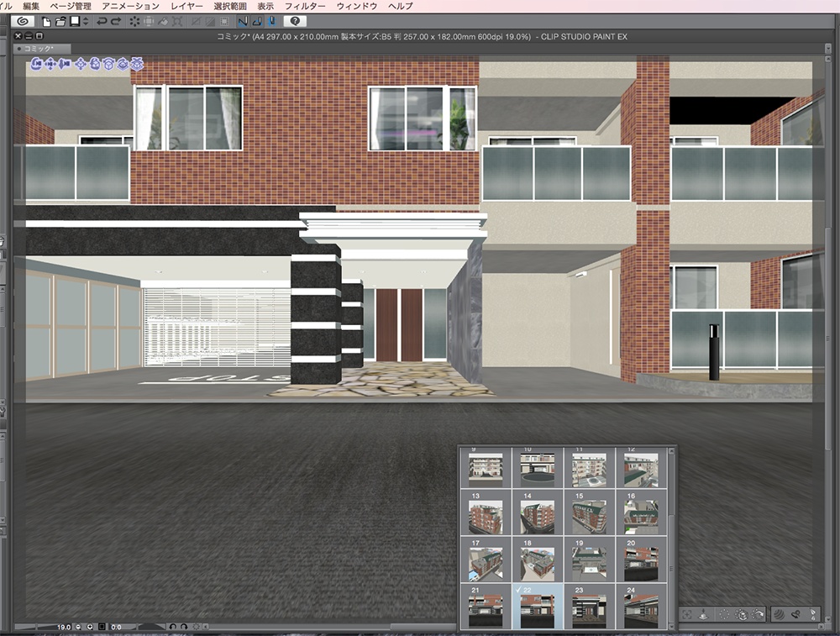Rotate canvas right with clockwise icon
The height and width of the screenshot is (636, 840).
tap(184, 627)
